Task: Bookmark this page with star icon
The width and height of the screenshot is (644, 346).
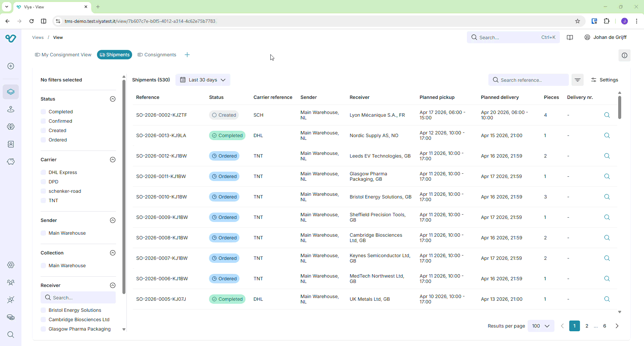Action: (x=577, y=21)
